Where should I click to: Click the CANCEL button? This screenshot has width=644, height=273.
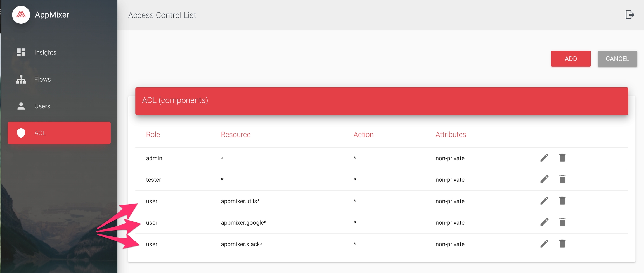pos(617,59)
